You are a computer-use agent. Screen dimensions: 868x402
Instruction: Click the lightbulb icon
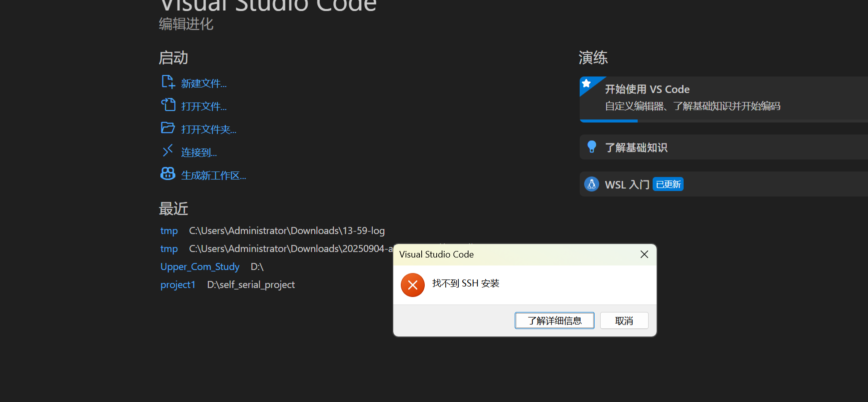click(592, 147)
